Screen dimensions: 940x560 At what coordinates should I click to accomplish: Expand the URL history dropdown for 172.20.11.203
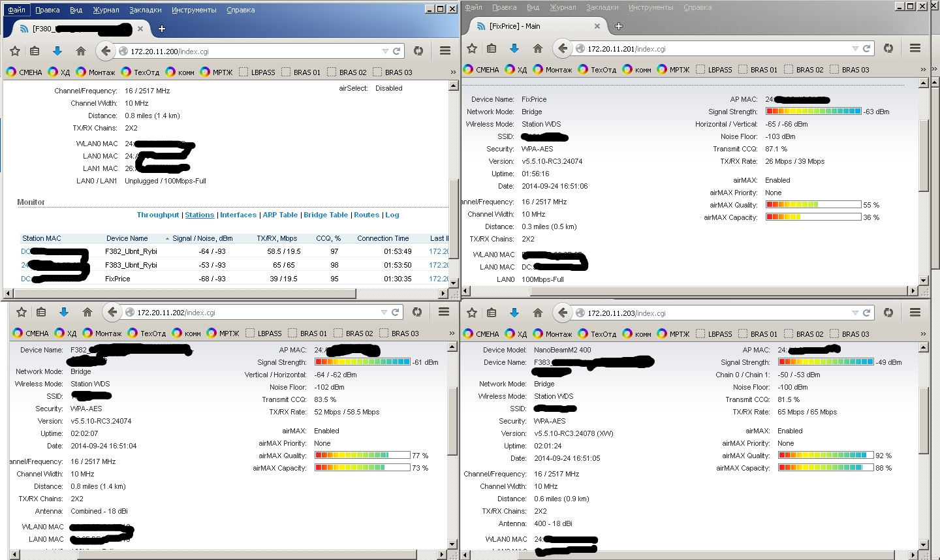click(x=855, y=313)
